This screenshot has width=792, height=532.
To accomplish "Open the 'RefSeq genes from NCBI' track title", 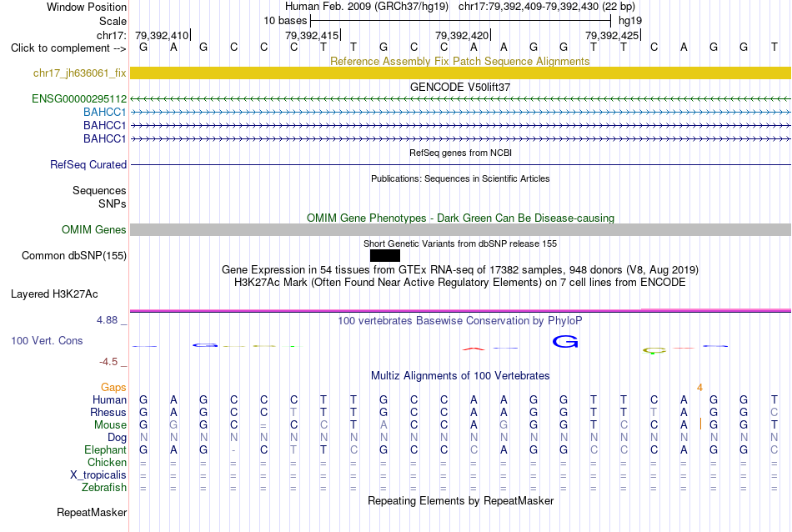I will pyautogui.click(x=460, y=153).
